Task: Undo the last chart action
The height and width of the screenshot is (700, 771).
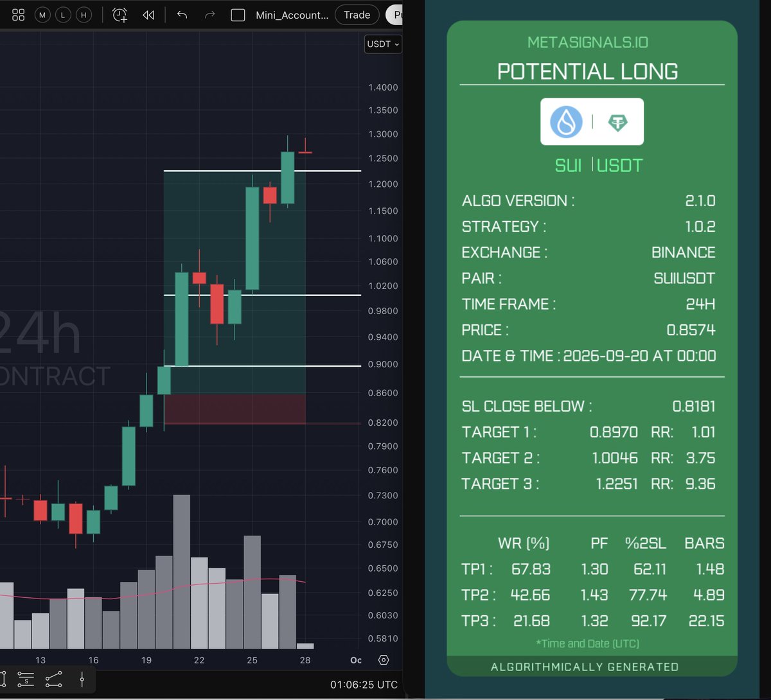Action: coord(182,15)
